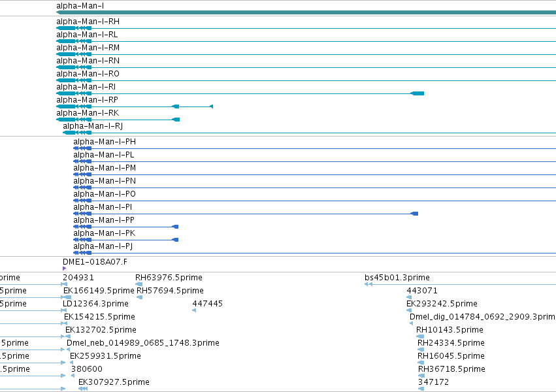This screenshot has height=392, width=556.
Task: Click the RH63976.5prime arrow glyph
Action: coord(139,284)
